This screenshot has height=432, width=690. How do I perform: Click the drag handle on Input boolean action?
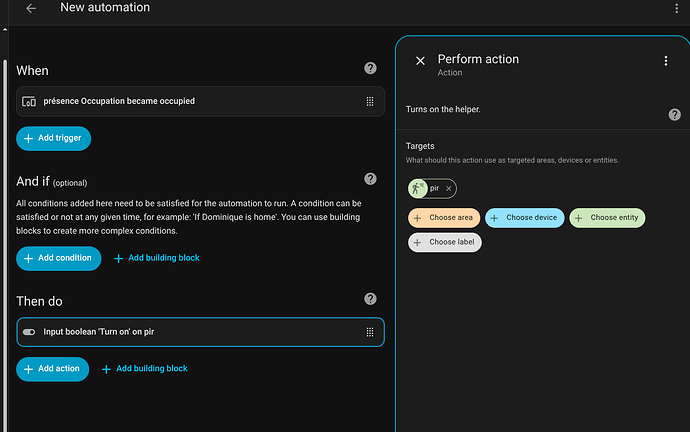pyautogui.click(x=370, y=331)
